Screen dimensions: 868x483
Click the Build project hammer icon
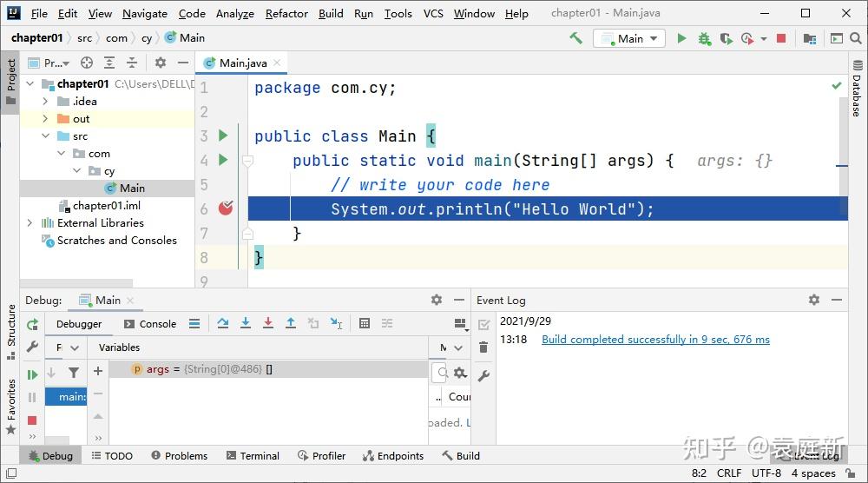[x=575, y=38]
